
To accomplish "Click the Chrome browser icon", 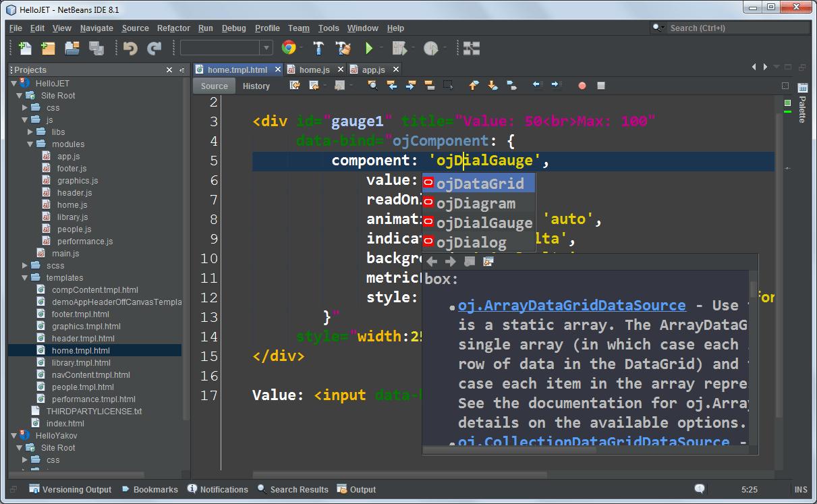I will 289,48.
